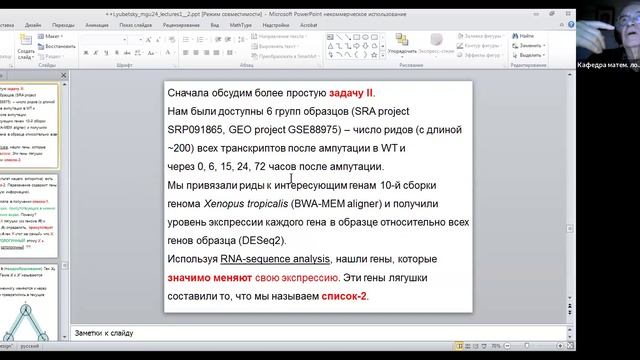Apply underline formatting (Ч)
Viewport: 640px width, 360px height.
[x=106, y=53]
